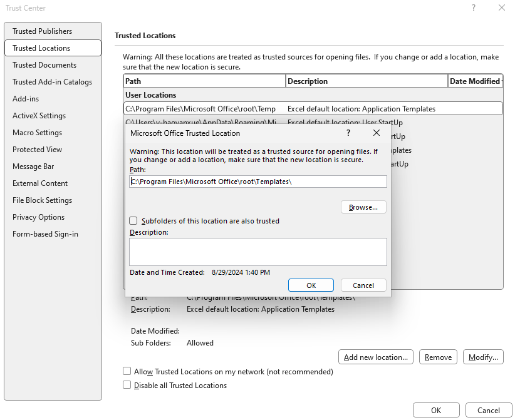
Task: Click Cancel in the Trust Center window
Action: click(489, 410)
